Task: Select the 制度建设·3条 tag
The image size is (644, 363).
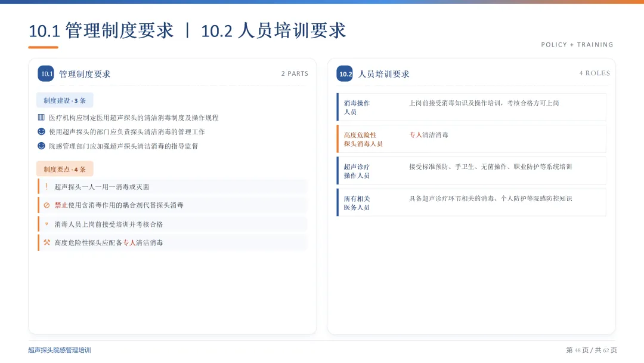Action: tap(65, 100)
